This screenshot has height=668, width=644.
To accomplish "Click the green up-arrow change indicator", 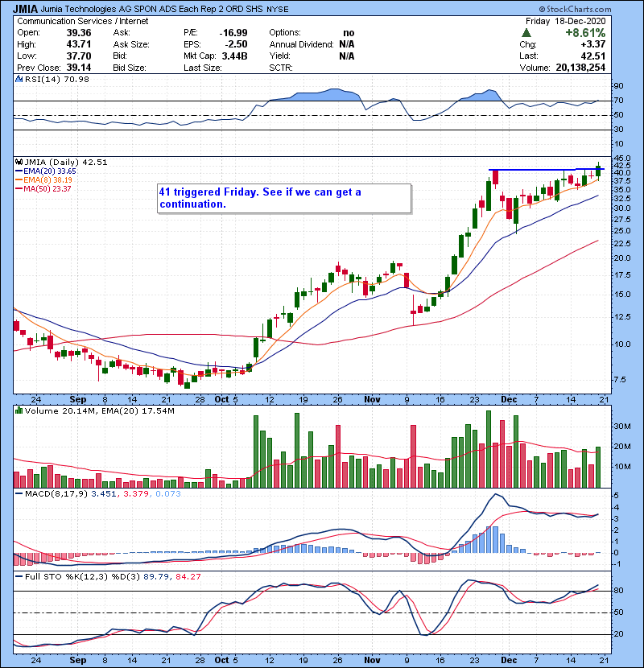I will (526, 33).
